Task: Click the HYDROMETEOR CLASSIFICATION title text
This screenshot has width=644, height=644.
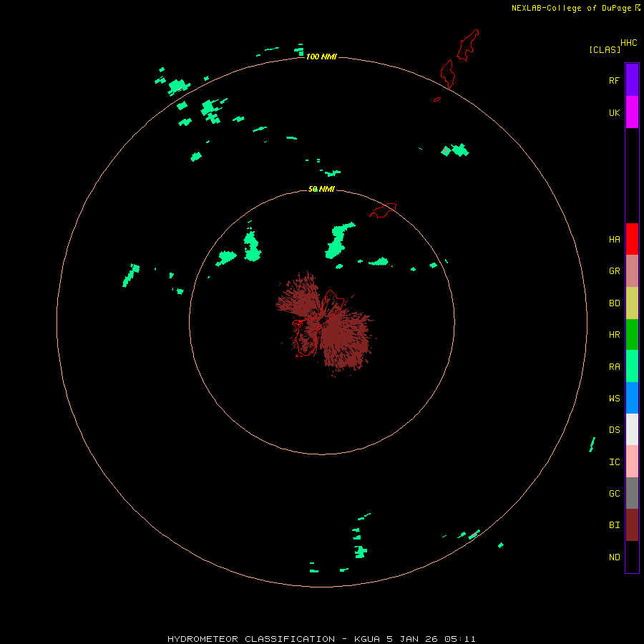Action: click(251, 639)
